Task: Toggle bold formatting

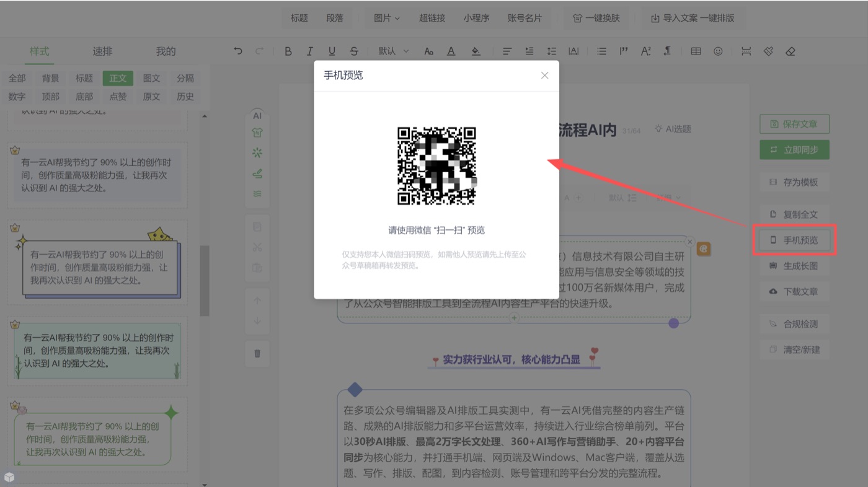Action: tap(288, 51)
